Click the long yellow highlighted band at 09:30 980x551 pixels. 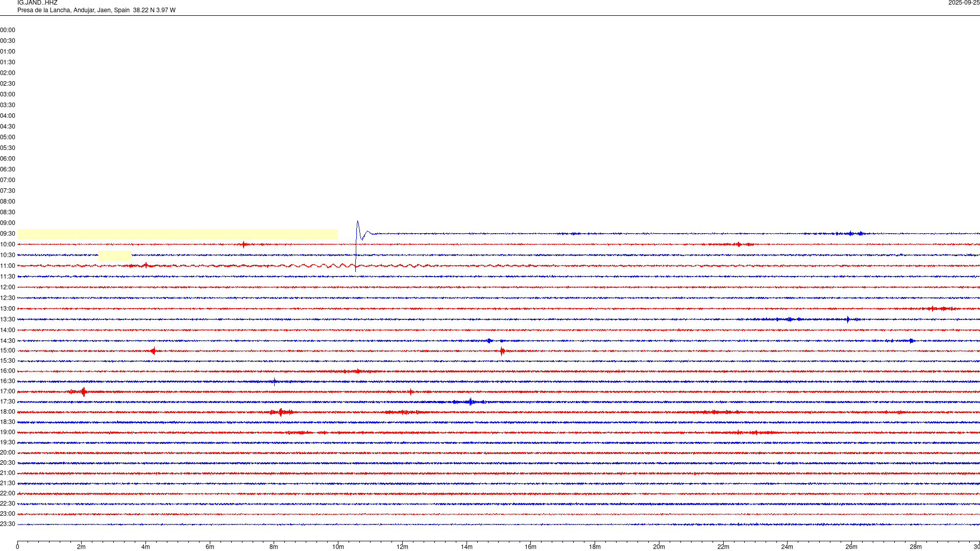tap(177, 234)
